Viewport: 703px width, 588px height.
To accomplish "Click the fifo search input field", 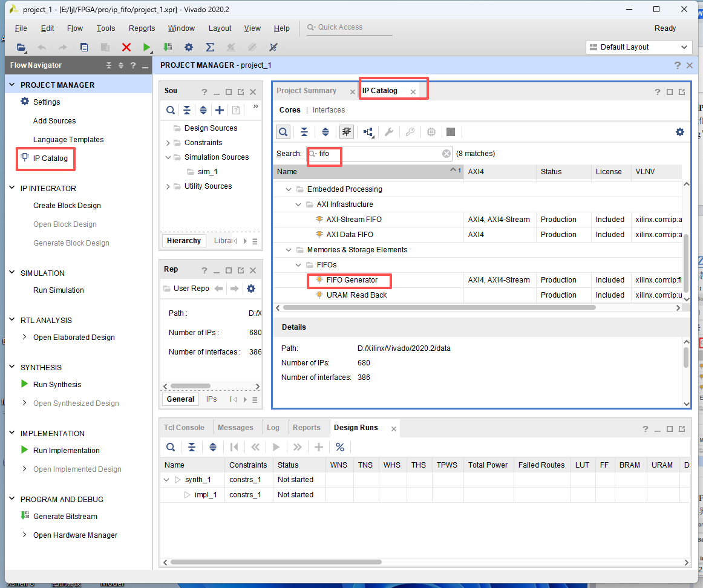I will pyautogui.click(x=379, y=154).
